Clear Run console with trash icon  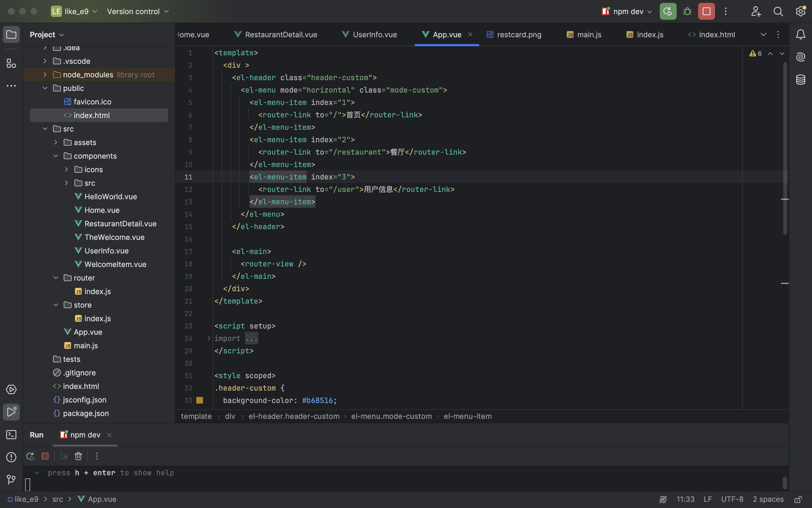coord(78,456)
